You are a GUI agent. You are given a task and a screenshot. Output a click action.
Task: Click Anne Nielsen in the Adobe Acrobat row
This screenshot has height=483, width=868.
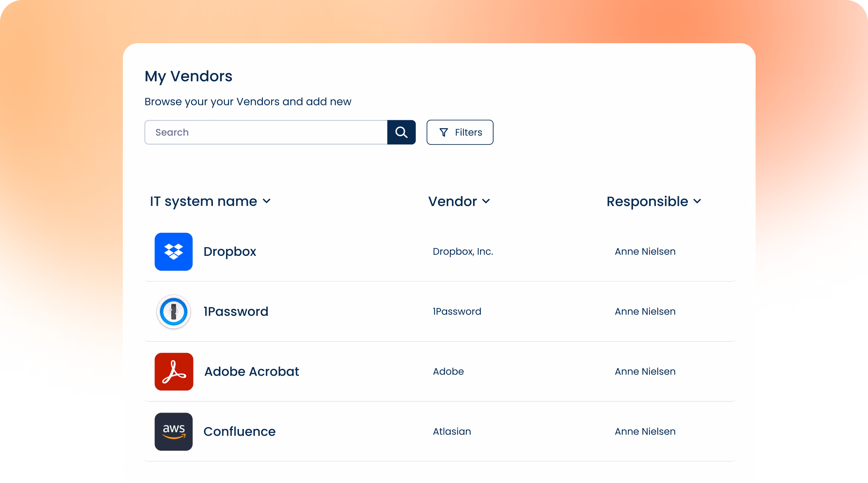645,371
